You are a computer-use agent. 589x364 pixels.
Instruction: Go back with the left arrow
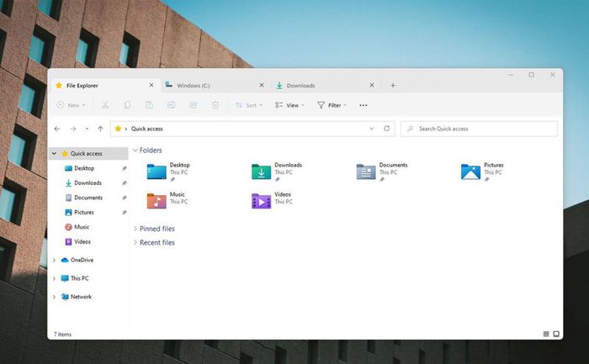tap(57, 129)
